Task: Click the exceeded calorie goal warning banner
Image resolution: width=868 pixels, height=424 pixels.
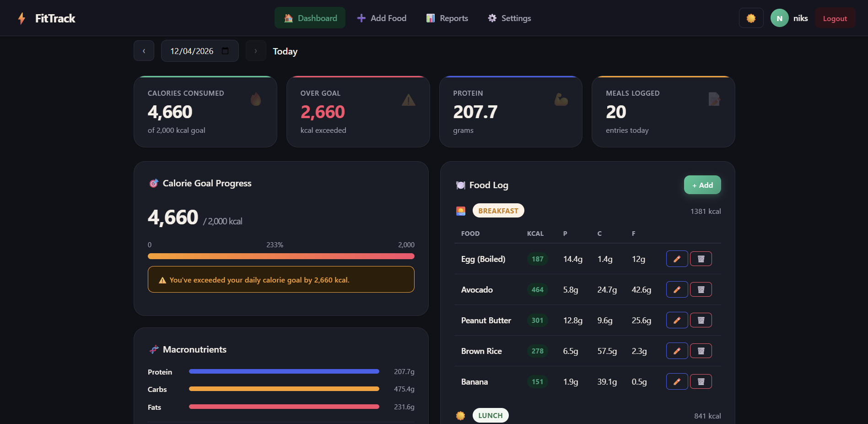Action: click(281, 279)
